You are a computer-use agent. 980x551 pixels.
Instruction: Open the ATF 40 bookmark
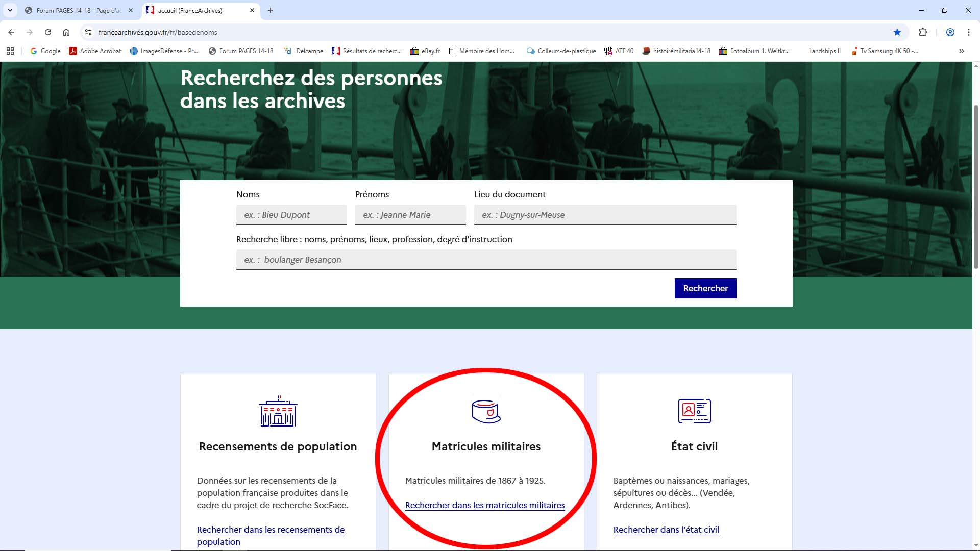point(619,51)
